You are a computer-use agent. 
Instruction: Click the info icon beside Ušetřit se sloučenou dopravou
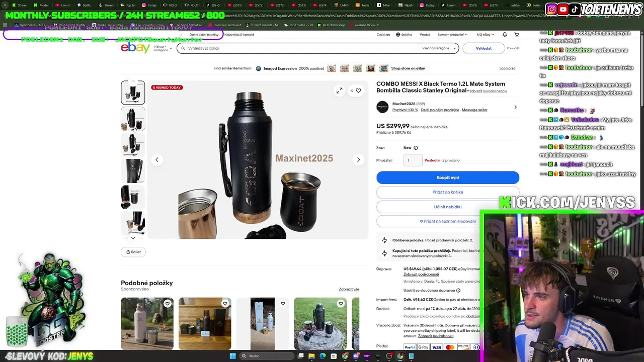tap(458, 291)
